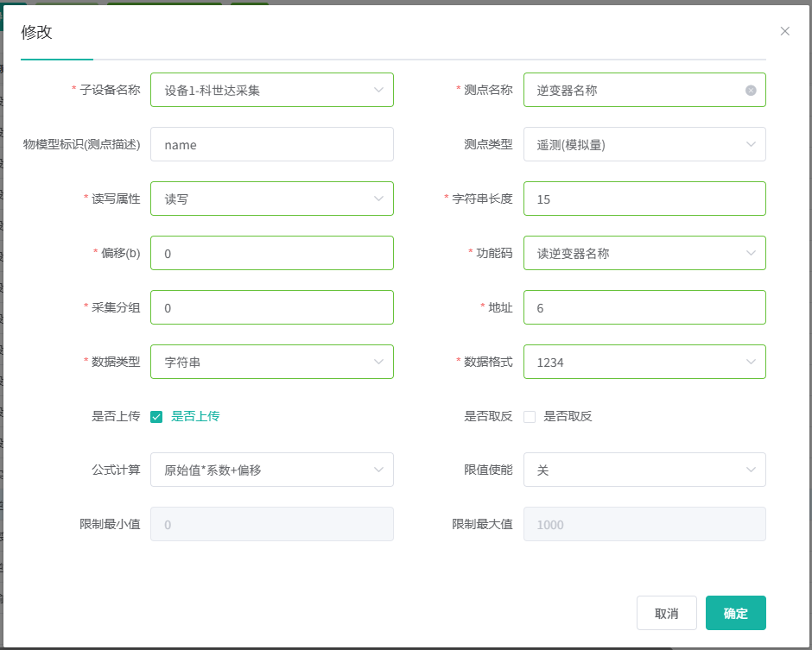Click the 物模型标识 input field
Image resolution: width=812 pixels, height=650 pixels.
coord(271,144)
